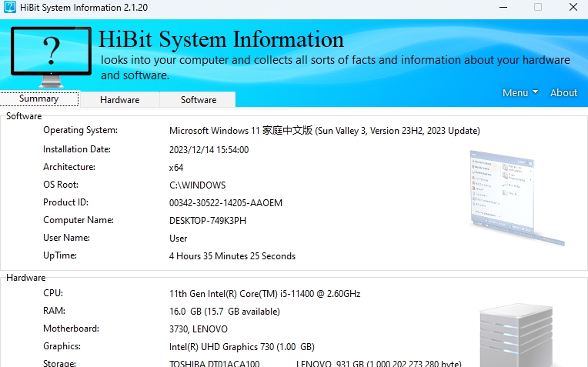This screenshot has width=588, height=367.
Task: Click the Product ID value
Action: [x=226, y=203]
